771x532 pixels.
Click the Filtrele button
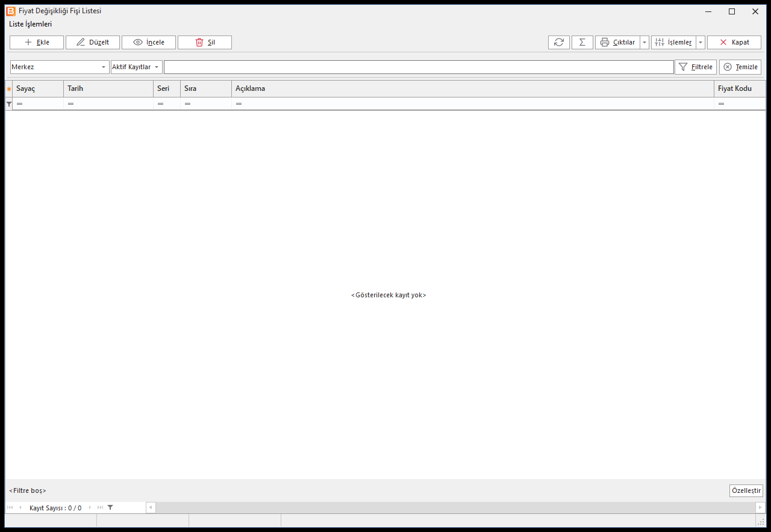[696, 67]
